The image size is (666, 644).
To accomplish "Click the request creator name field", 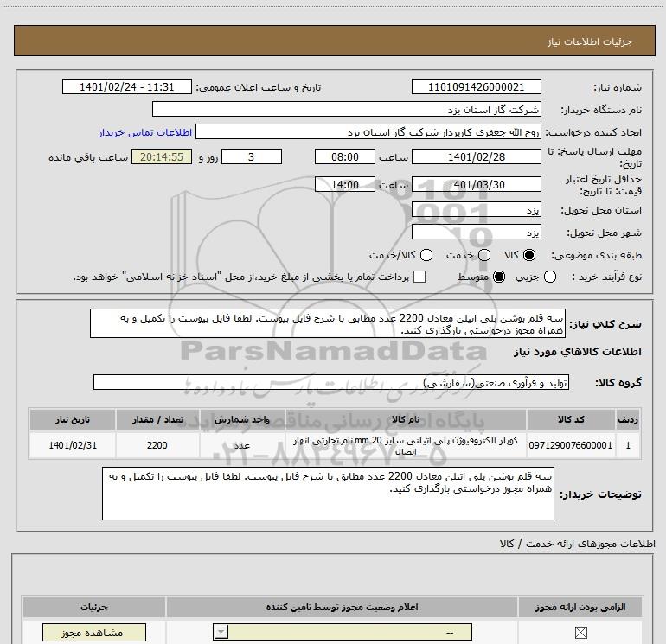I will (368, 132).
